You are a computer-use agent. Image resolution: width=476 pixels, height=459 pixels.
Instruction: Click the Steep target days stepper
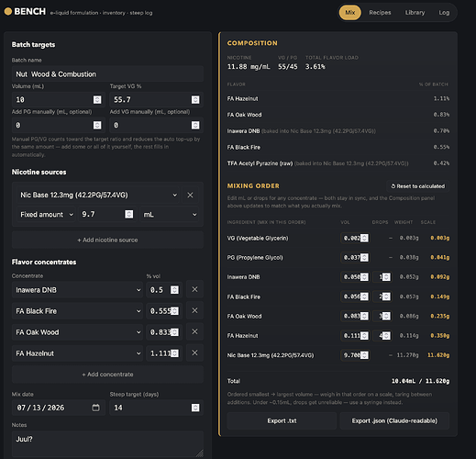[195, 408]
